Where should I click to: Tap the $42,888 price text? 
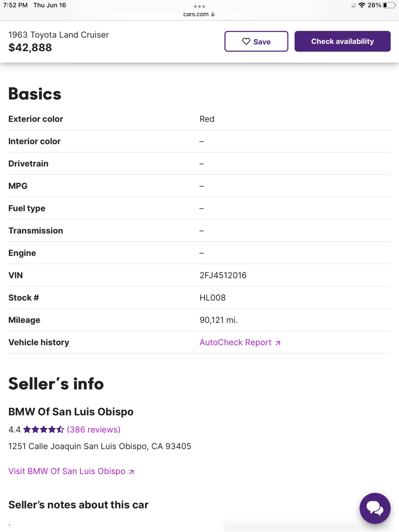point(30,48)
